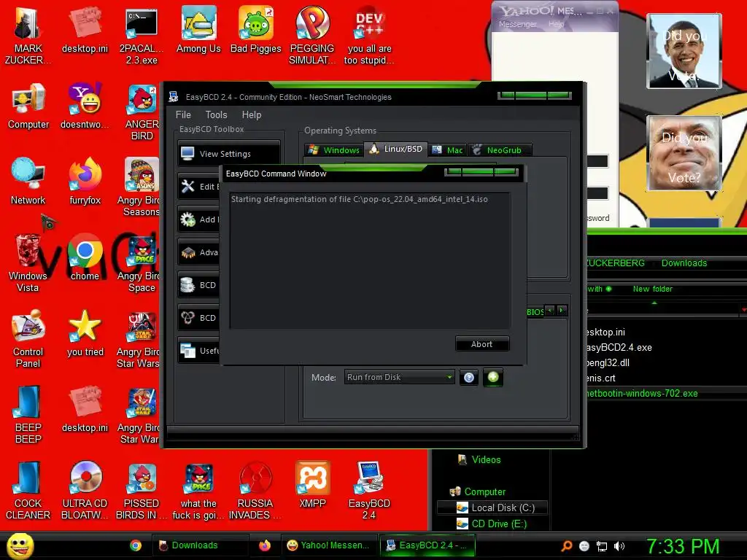Click the left tab-scroll arrow next to BIOS
This screenshot has height=560, width=747.
550,311
